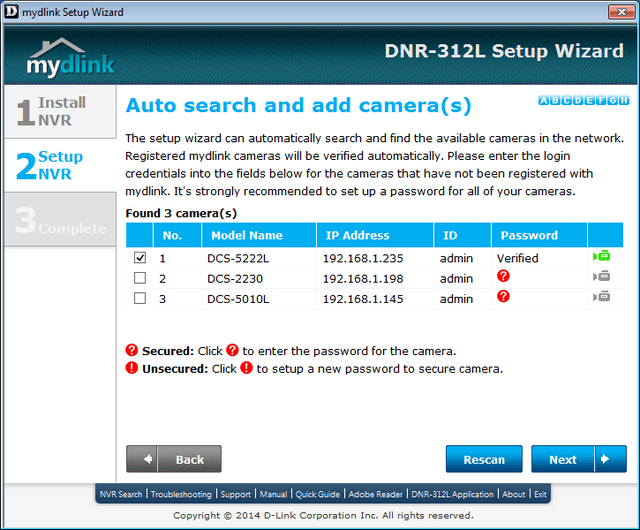This screenshot has width=640, height=530.
Task: Click step indicator letter C
Action: pyautogui.click(x=567, y=100)
